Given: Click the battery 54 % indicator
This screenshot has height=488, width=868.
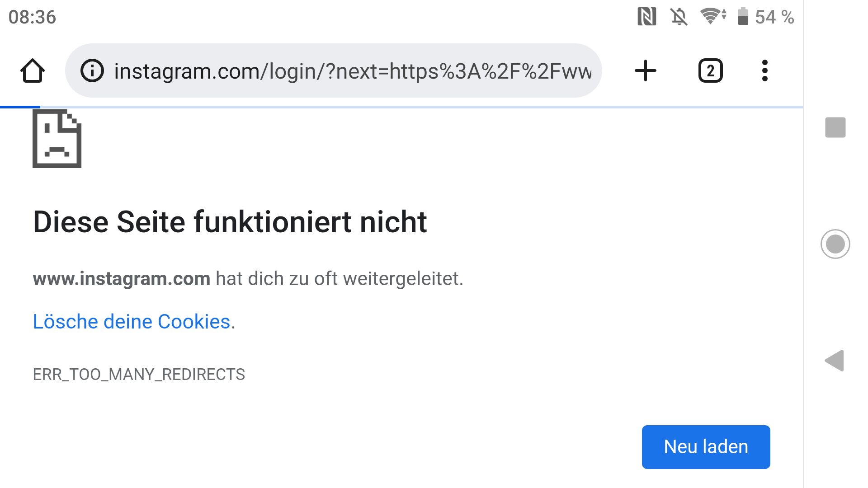Looking at the screenshot, I should 765,17.
